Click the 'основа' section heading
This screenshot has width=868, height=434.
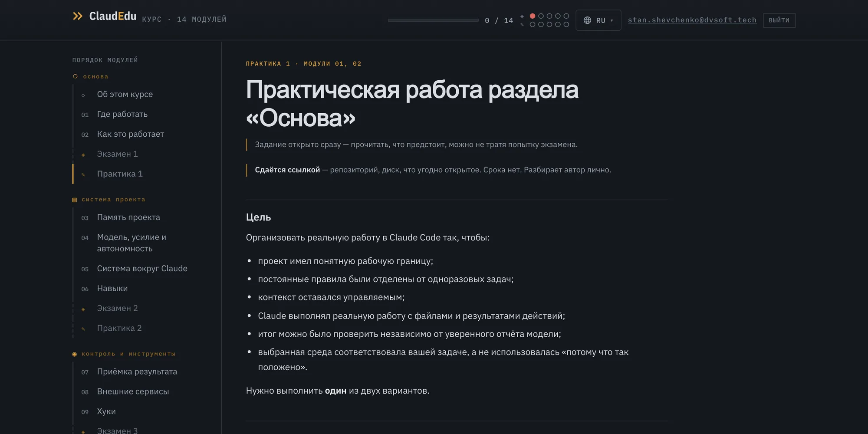(95, 76)
